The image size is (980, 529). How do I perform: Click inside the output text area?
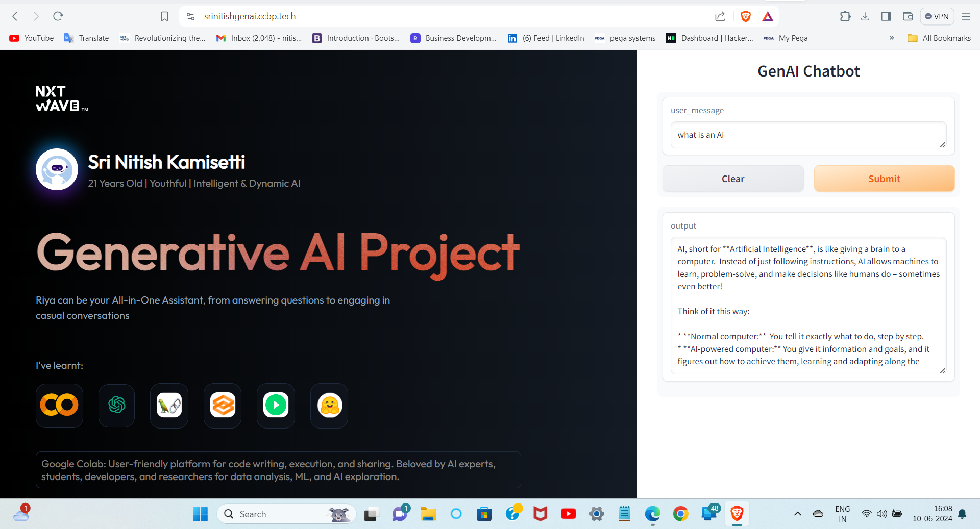pos(808,306)
